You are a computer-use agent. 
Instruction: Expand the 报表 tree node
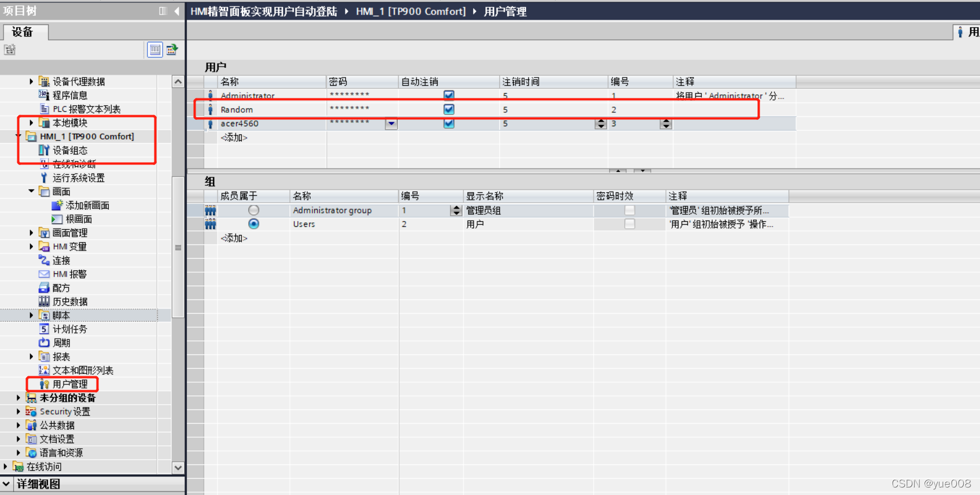click(x=31, y=357)
